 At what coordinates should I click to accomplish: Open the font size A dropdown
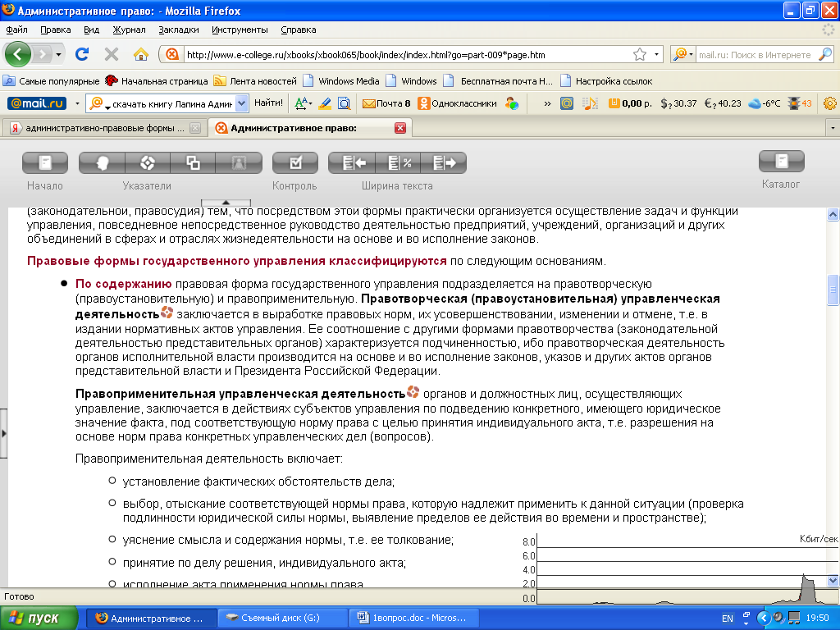pyautogui.click(x=303, y=103)
